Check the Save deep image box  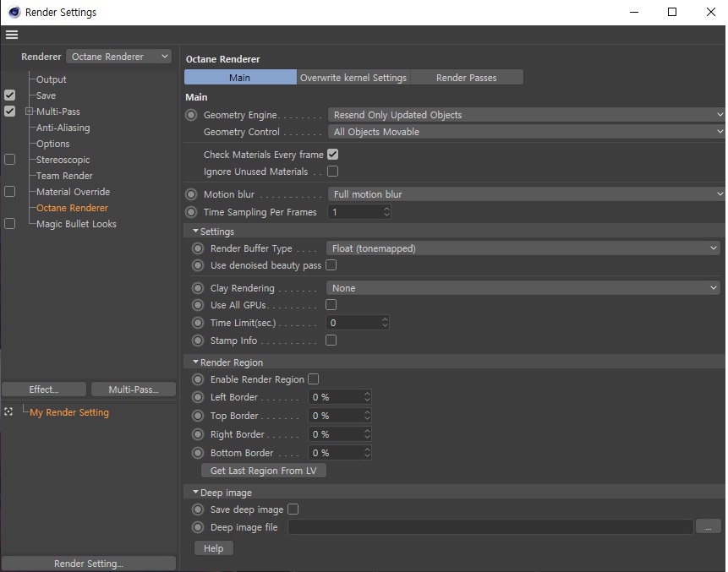coord(293,509)
